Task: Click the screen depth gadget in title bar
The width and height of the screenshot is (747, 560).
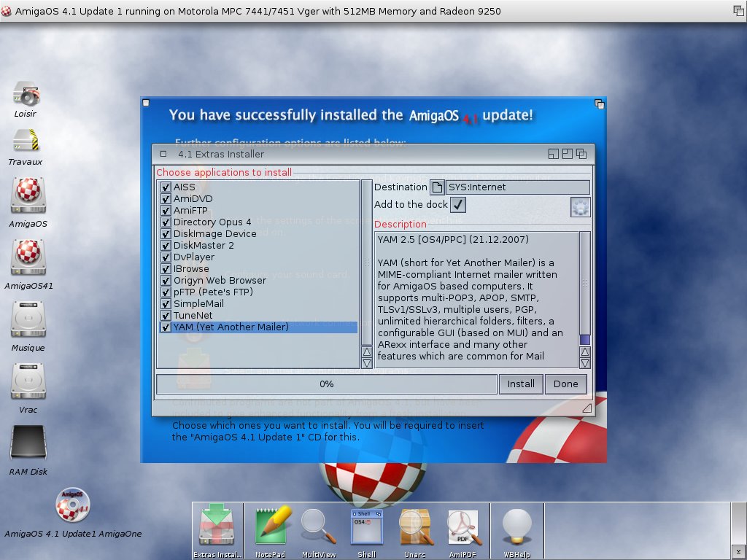Action: tap(738, 11)
